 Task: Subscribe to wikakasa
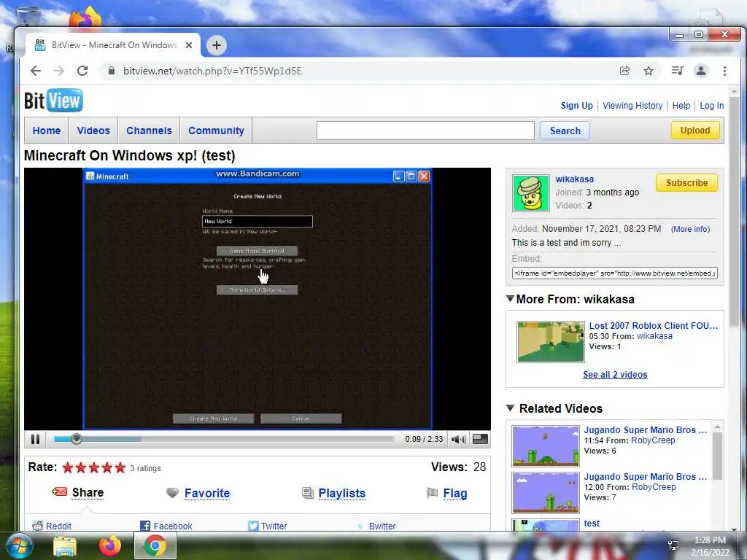[687, 183]
